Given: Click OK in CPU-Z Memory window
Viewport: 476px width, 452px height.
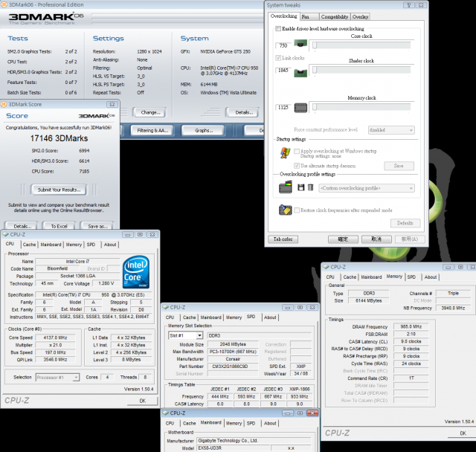Looking at the screenshot, I should 463,433.
